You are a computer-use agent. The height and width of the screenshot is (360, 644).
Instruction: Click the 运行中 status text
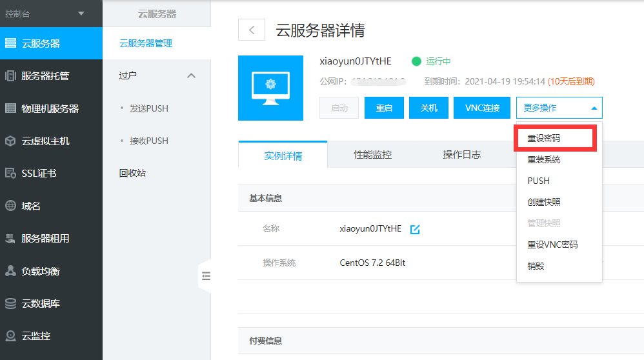438,61
